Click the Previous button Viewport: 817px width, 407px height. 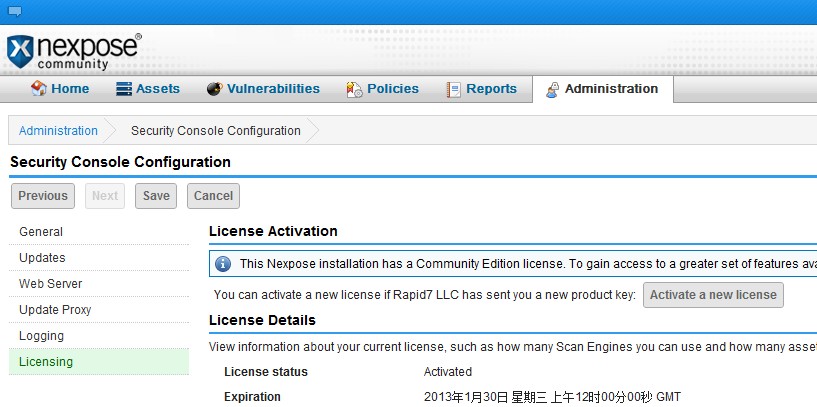point(43,196)
